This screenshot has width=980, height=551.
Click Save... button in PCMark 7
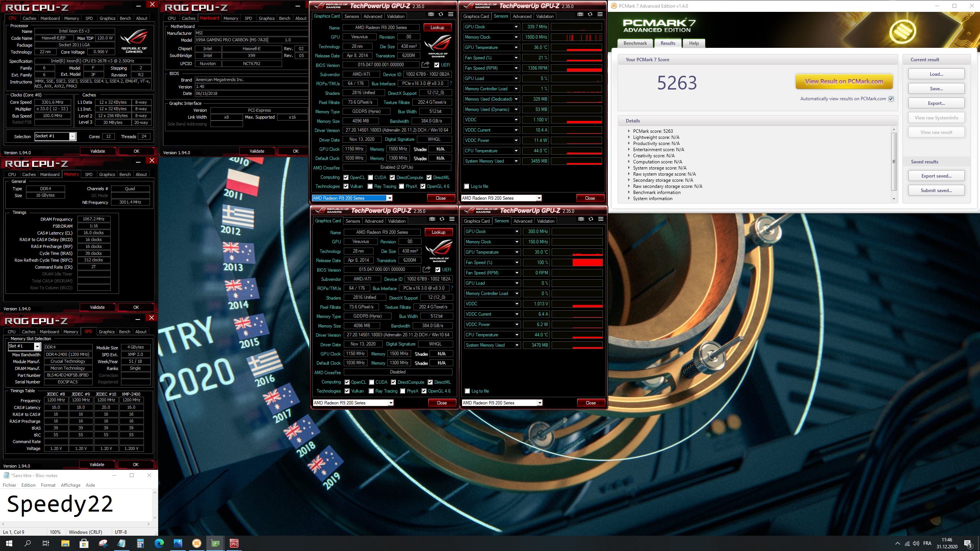coord(936,89)
